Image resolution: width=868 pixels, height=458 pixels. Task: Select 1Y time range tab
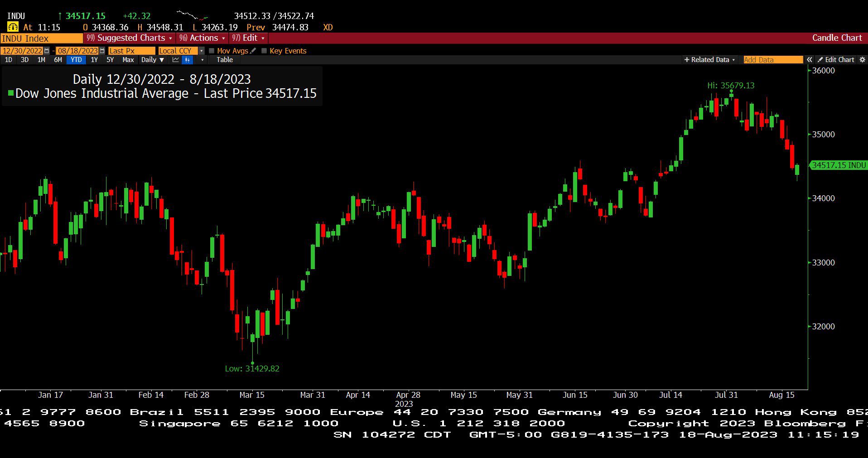(94, 60)
